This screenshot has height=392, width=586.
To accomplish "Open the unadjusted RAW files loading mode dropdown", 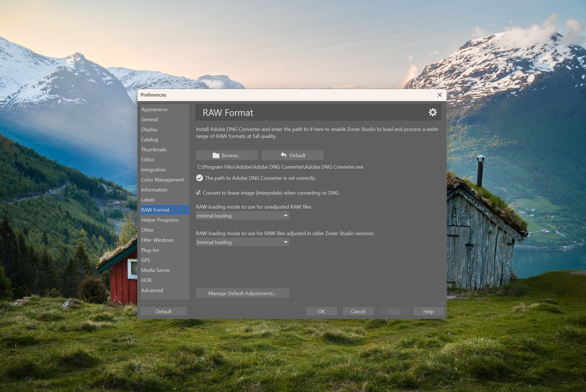I will [242, 216].
